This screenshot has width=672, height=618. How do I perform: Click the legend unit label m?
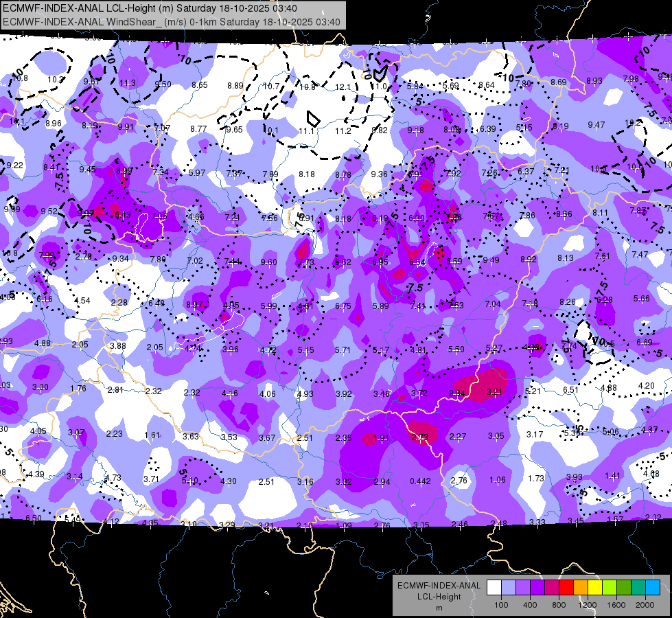click(x=439, y=608)
